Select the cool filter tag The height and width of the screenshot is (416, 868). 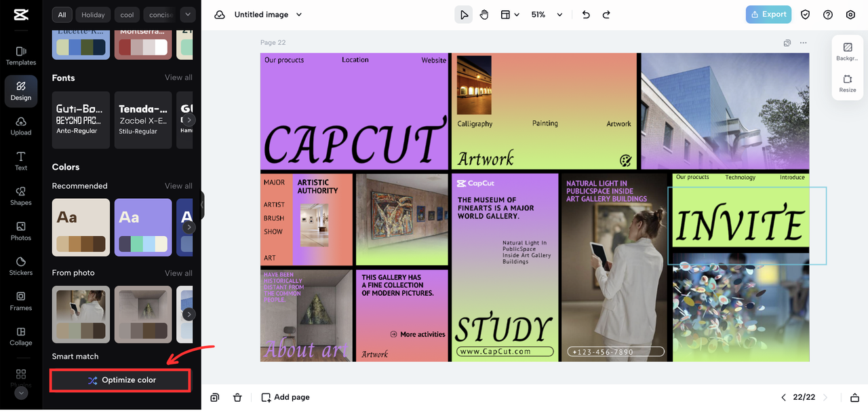[127, 14]
